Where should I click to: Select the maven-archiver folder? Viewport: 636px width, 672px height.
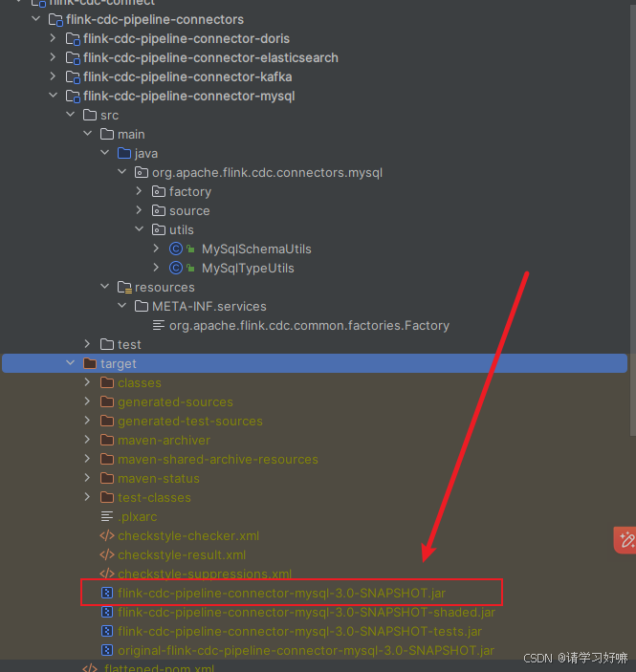[x=164, y=440]
